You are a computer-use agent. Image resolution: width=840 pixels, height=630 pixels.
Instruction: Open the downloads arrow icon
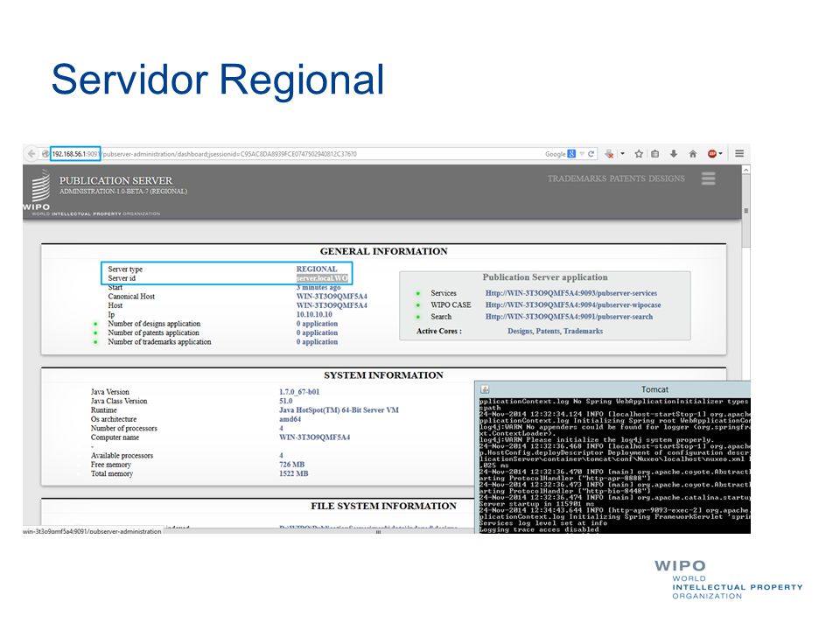[674, 154]
